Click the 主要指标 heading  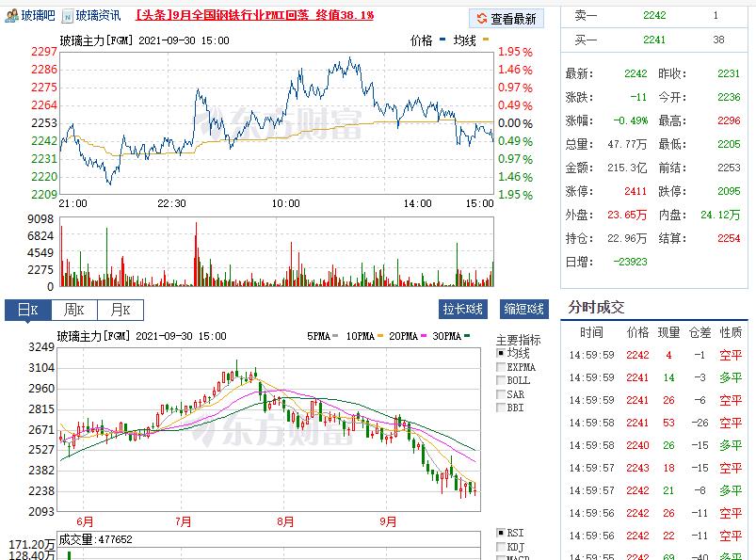click(x=519, y=340)
